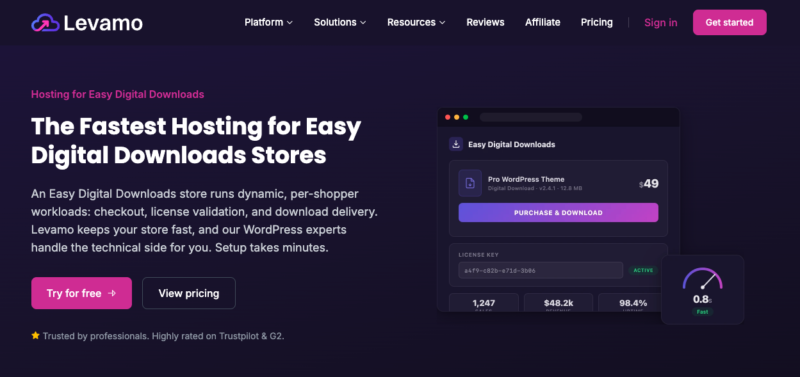Click the file icon next to Pro WordPress Theme
Viewport: 800px width, 377px height.
click(470, 183)
